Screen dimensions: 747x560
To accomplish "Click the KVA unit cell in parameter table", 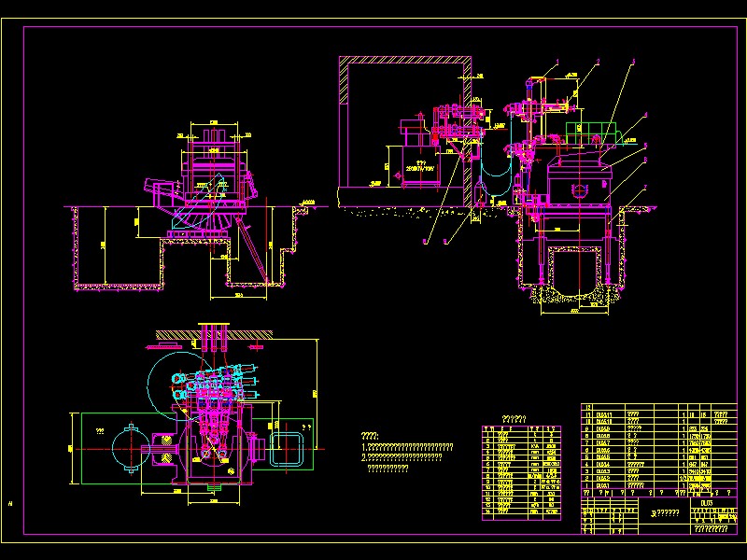I will (536, 447).
